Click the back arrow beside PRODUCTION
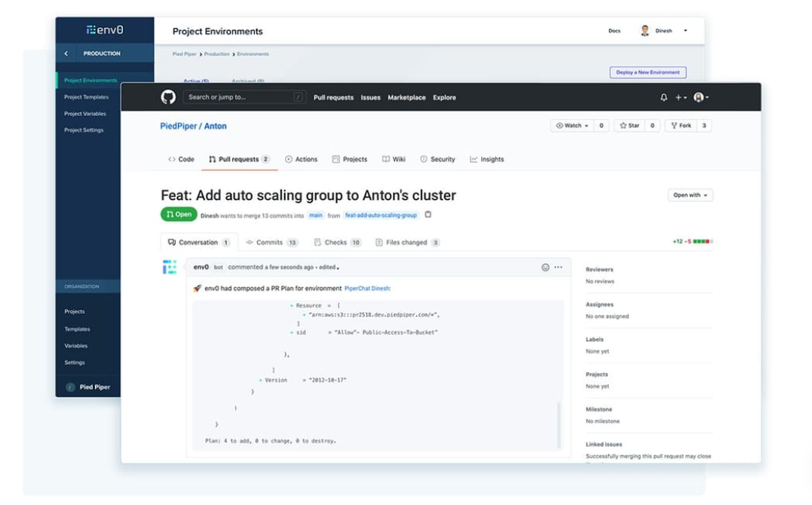Image resolution: width=812 pixels, height=505 pixels. (66, 54)
